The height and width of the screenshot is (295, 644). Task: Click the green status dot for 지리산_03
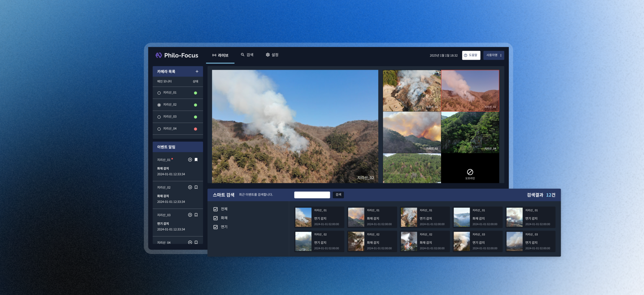196,117
